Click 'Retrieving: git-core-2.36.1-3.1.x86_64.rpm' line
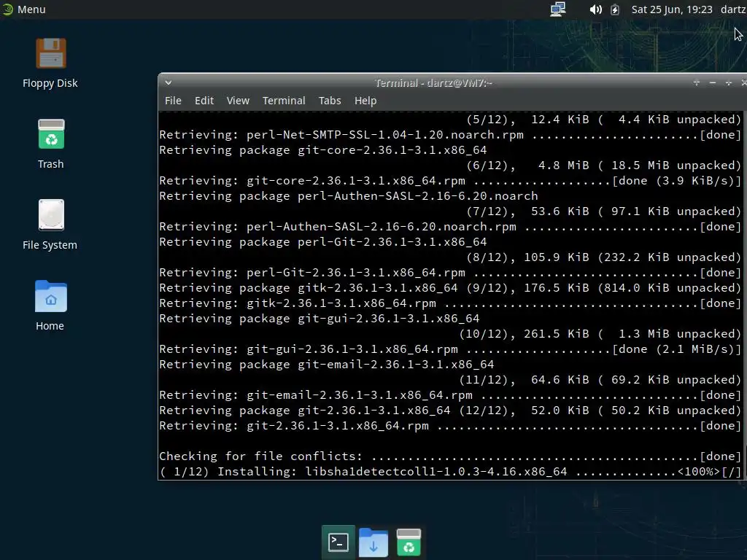Screen dimensions: 747x560 [449, 181]
